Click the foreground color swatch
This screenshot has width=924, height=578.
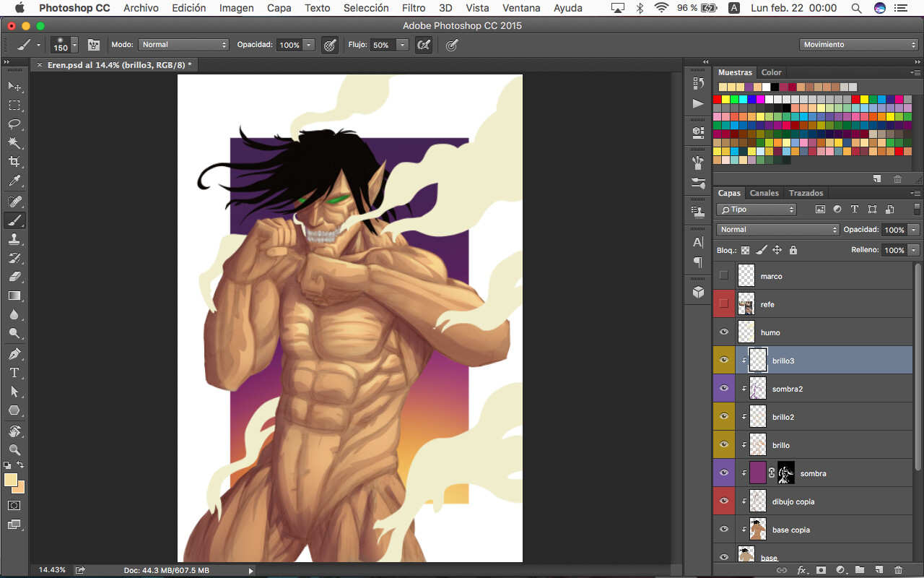point(10,480)
